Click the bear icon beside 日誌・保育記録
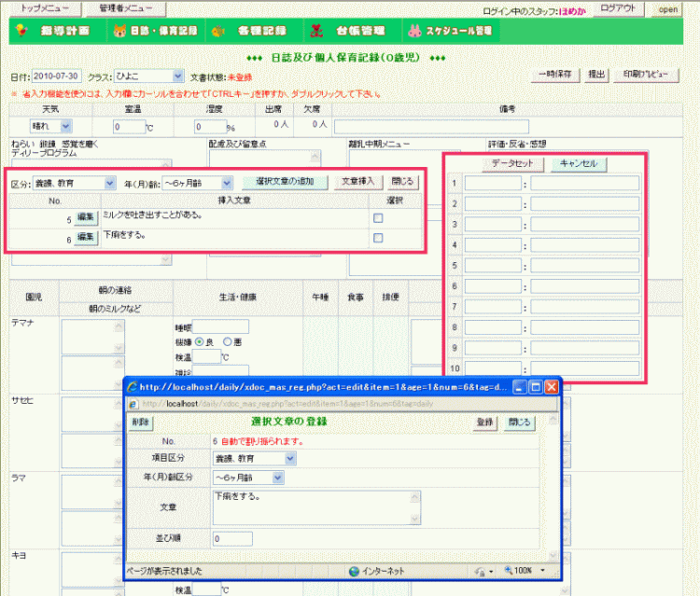Image resolution: width=700 pixels, height=596 pixels. pos(120,31)
